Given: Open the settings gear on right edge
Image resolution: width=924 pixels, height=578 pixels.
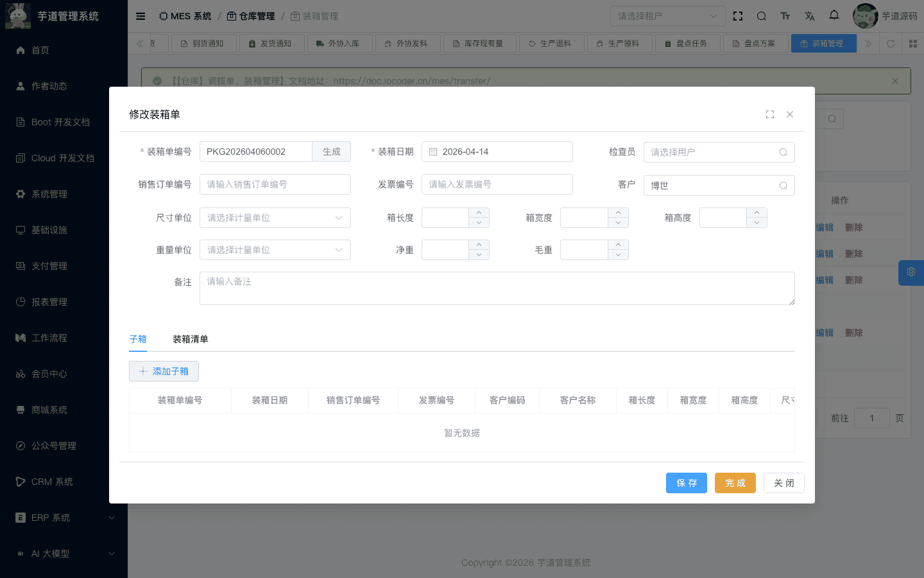Looking at the screenshot, I should (911, 272).
